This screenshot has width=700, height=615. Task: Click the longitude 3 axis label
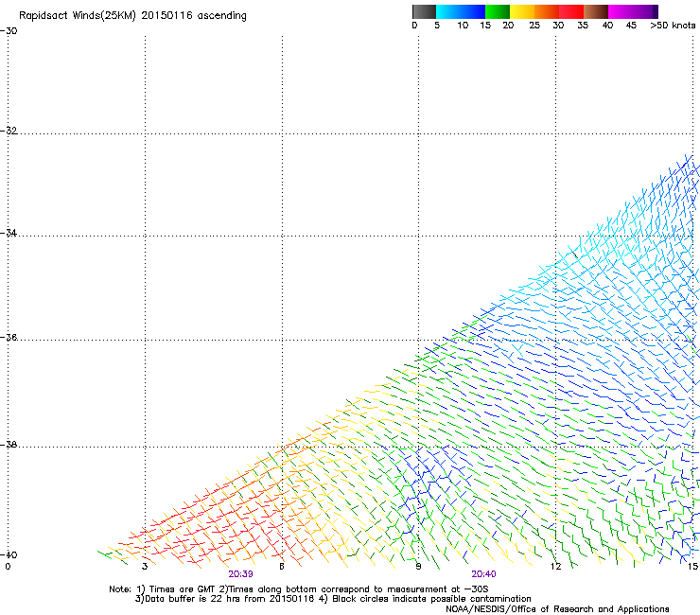pyautogui.click(x=145, y=567)
